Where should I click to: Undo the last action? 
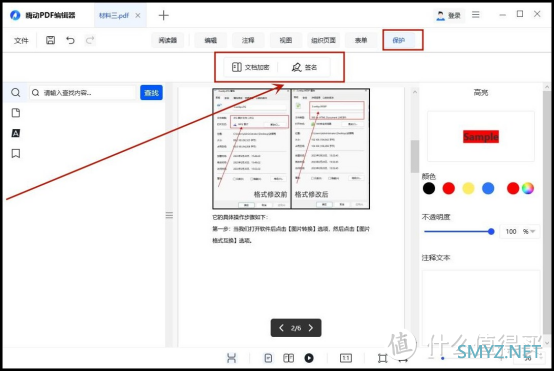tap(70, 40)
